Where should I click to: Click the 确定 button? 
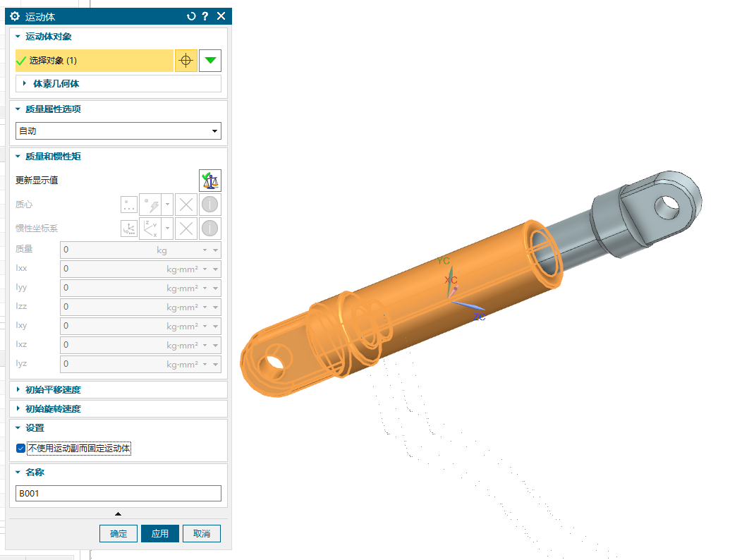point(118,534)
